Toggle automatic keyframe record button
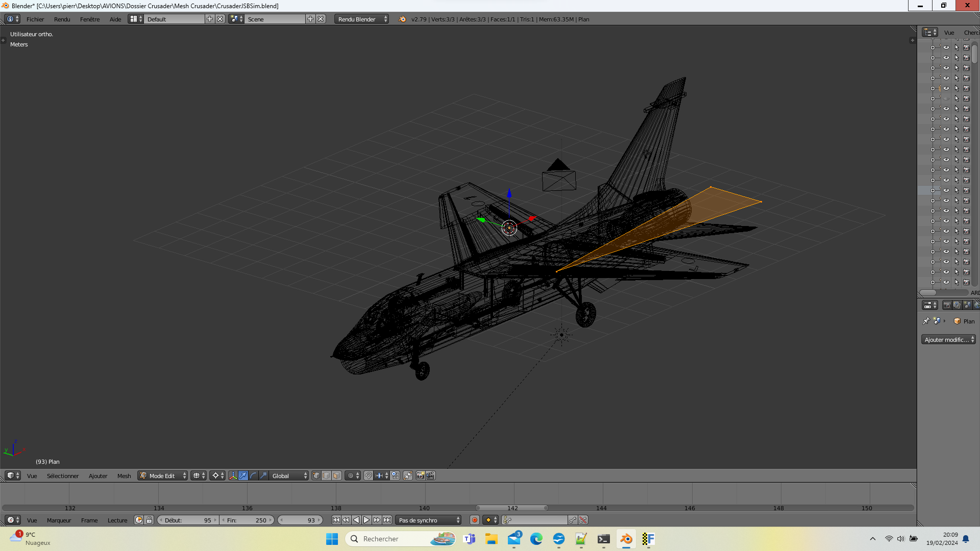 click(x=474, y=520)
